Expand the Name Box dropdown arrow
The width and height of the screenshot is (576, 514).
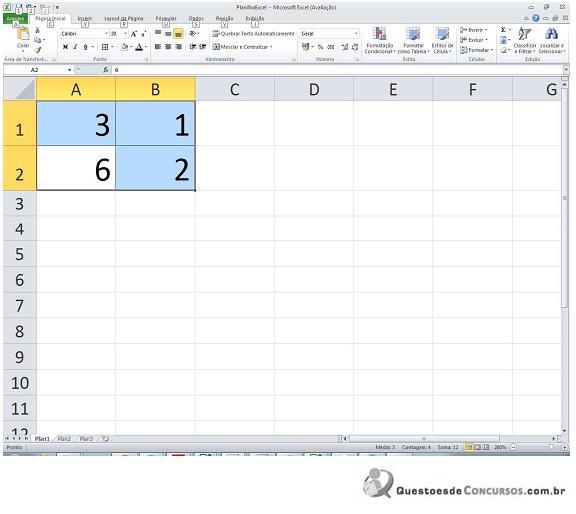point(69,70)
